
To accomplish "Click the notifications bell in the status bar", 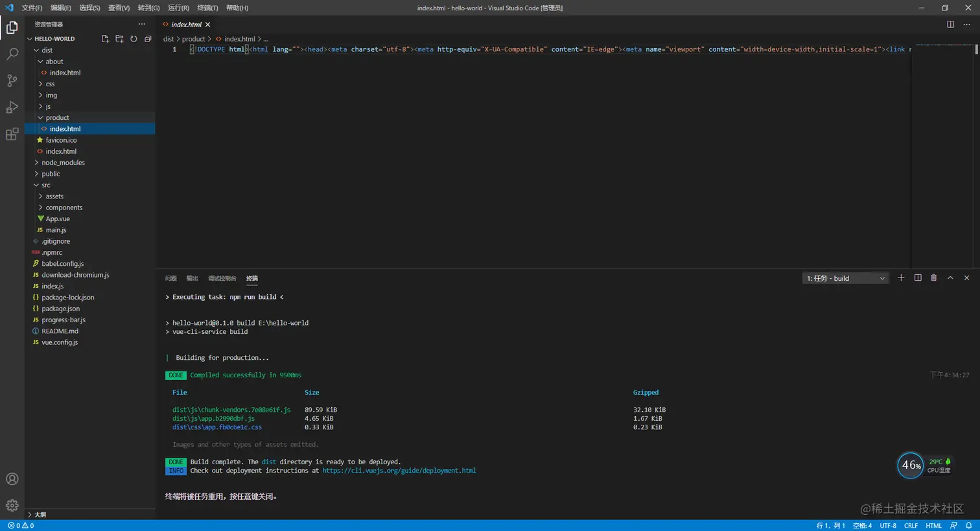I will coord(969,526).
